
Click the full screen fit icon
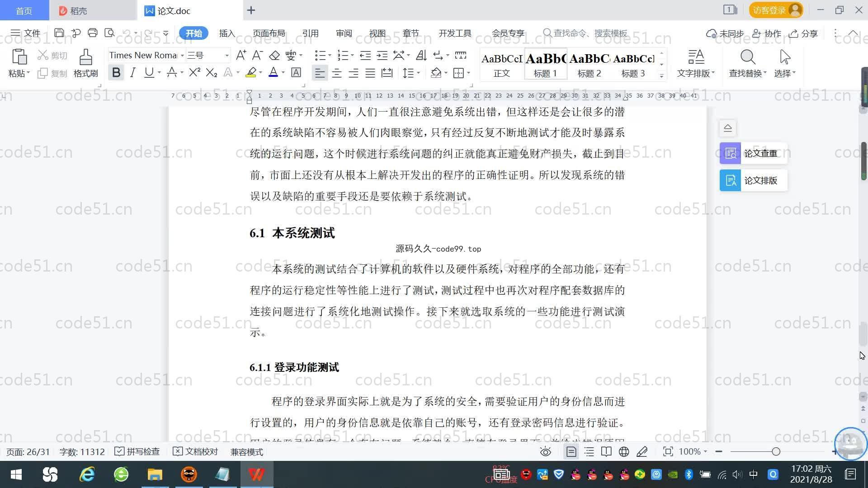tap(668, 451)
